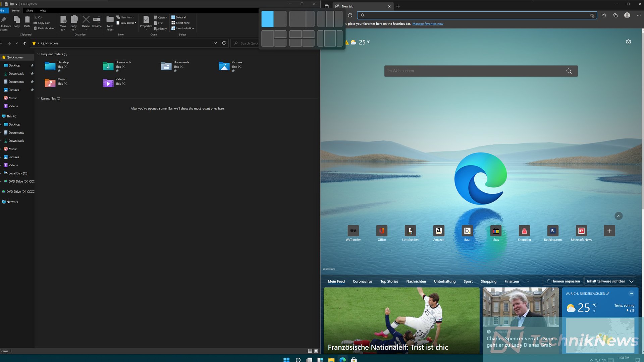
Task: Click the Edge address bar
Action: pyautogui.click(x=477, y=15)
